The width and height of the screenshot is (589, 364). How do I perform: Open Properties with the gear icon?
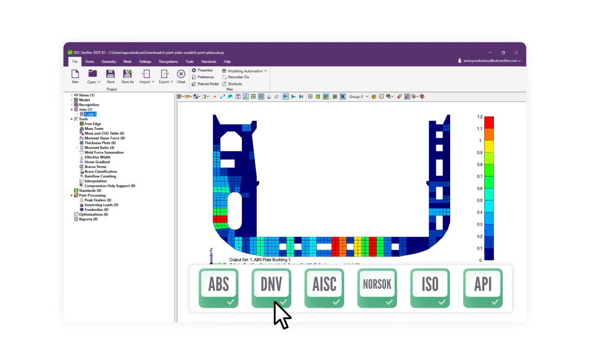[202, 70]
